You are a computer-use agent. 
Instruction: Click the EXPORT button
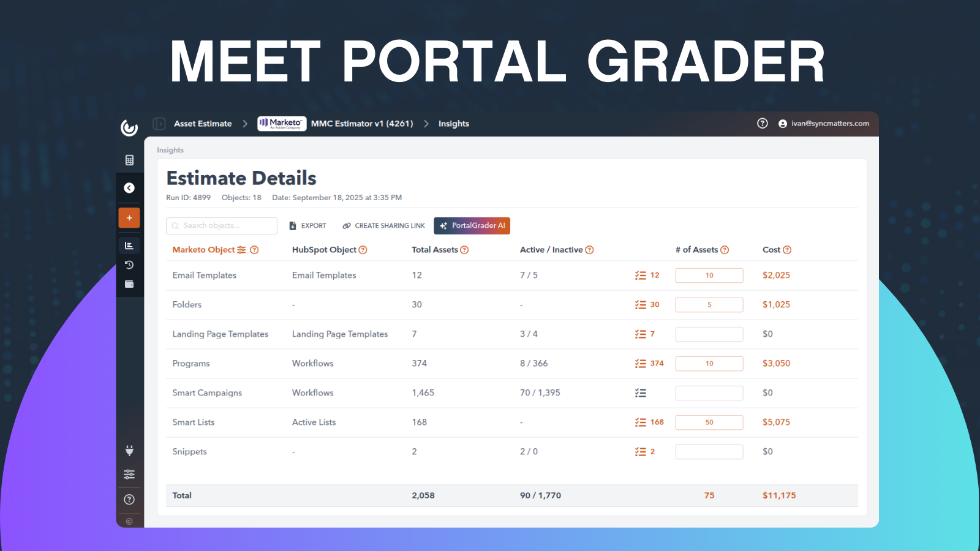(x=308, y=226)
